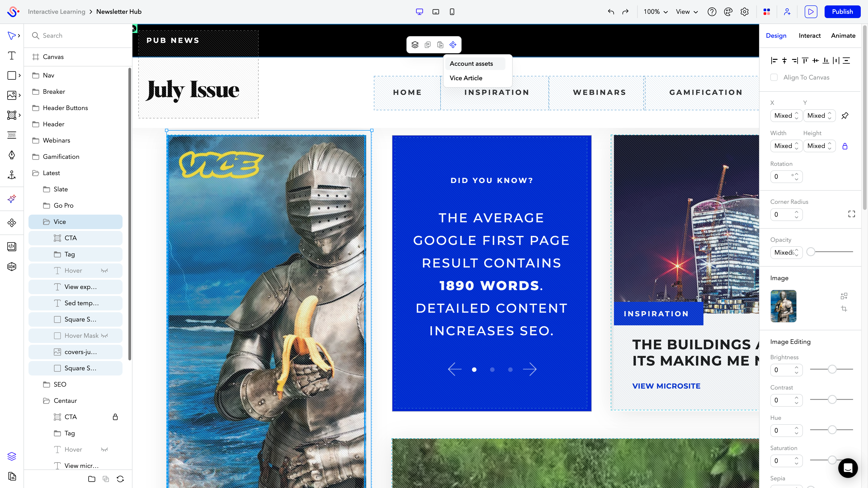Click the independent corner radius icon
The width and height of the screenshot is (868, 488).
pyautogui.click(x=851, y=214)
